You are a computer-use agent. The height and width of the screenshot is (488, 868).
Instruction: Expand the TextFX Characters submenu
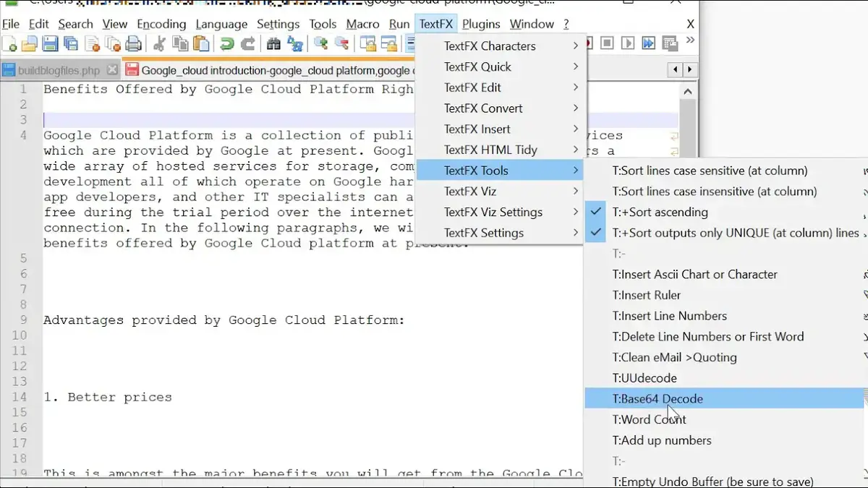489,46
